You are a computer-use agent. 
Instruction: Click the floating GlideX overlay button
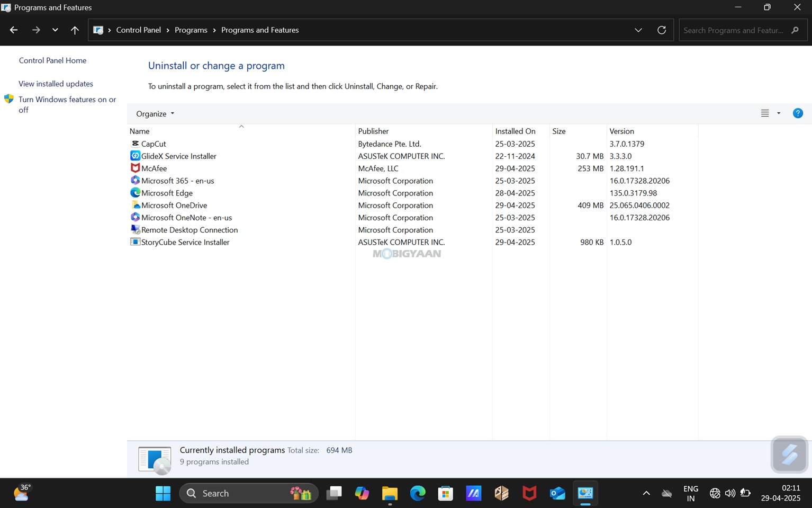coord(789,454)
